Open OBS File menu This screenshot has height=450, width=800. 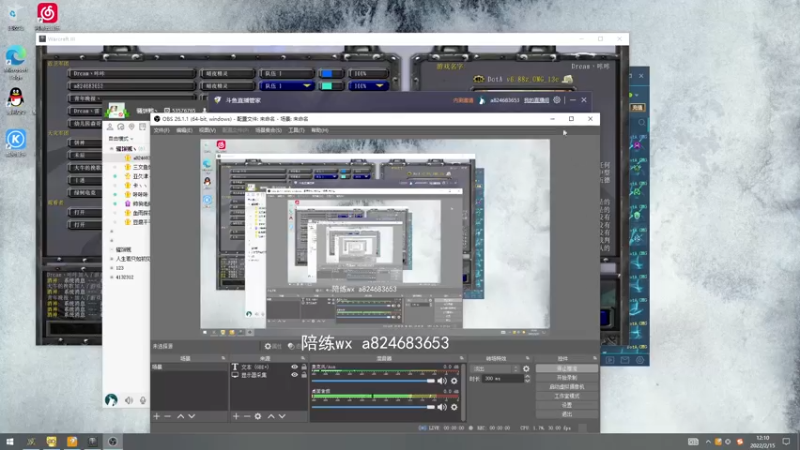pos(161,131)
